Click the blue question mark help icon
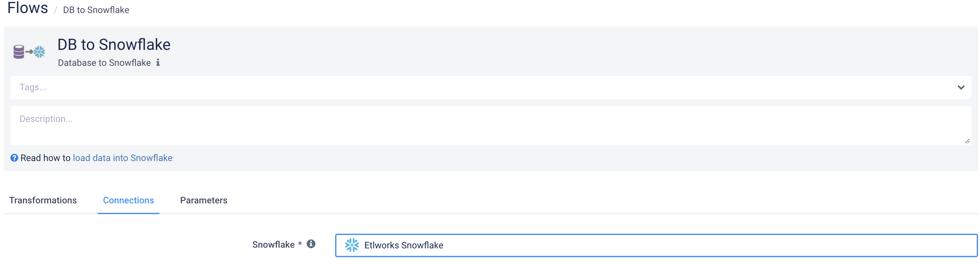 tap(14, 158)
